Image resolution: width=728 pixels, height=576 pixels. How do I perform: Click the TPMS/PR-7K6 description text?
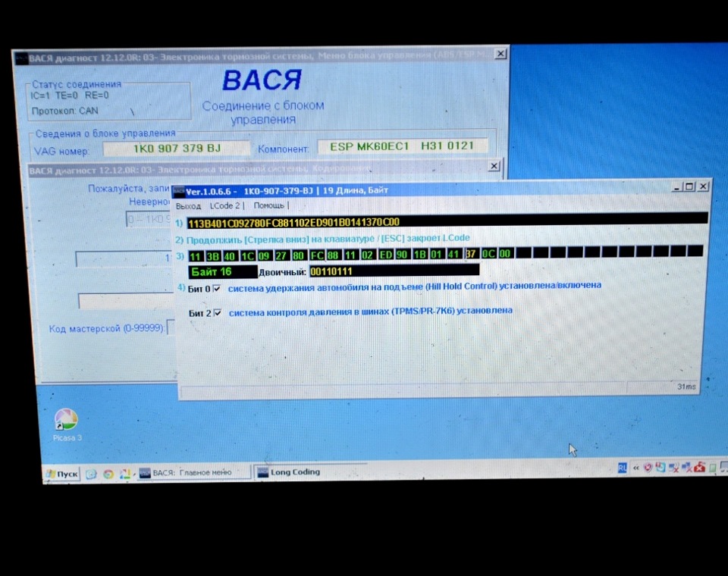(371, 311)
